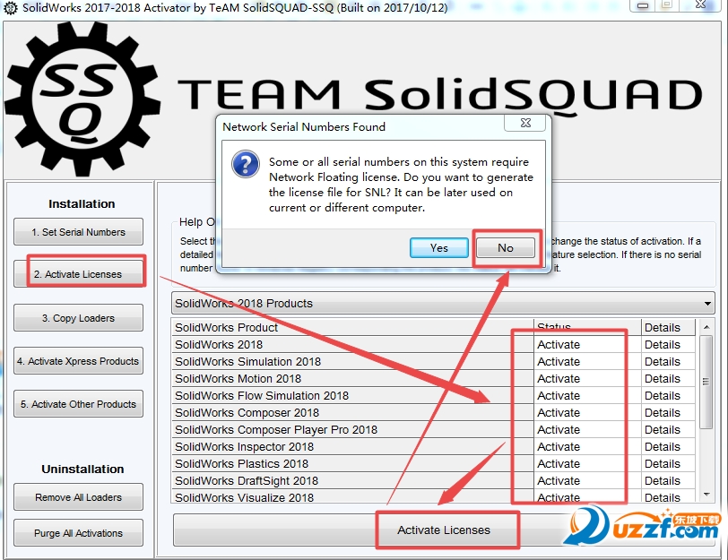The height and width of the screenshot is (560, 728).
Task: Select the SolidWorks 2018 product row
Action: click(x=353, y=345)
